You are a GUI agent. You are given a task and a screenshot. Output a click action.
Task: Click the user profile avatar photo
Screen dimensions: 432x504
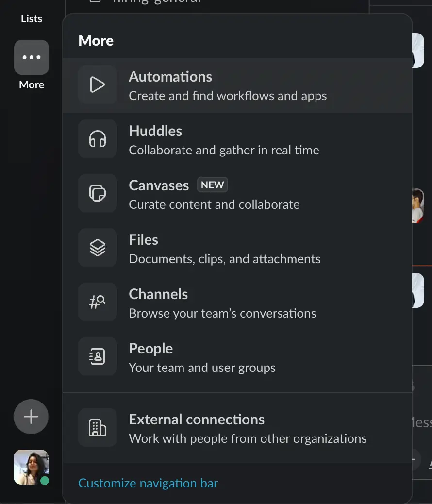point(31,467)
